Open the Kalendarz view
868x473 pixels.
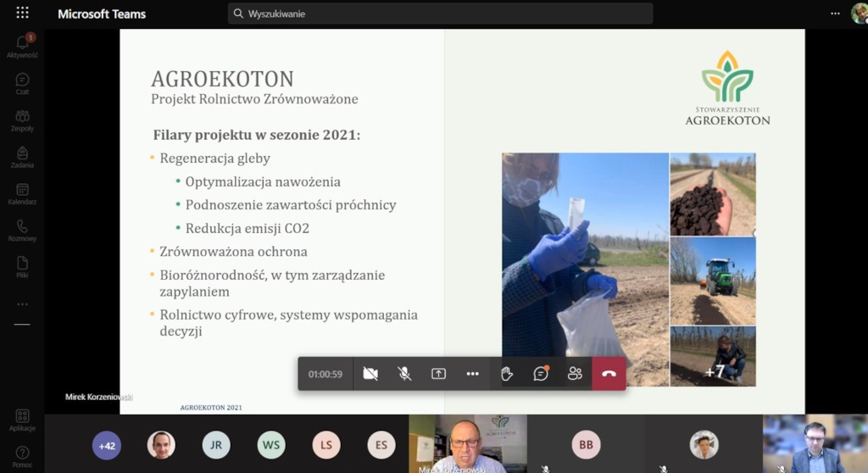pyautogui.click(x=22, y=194)
